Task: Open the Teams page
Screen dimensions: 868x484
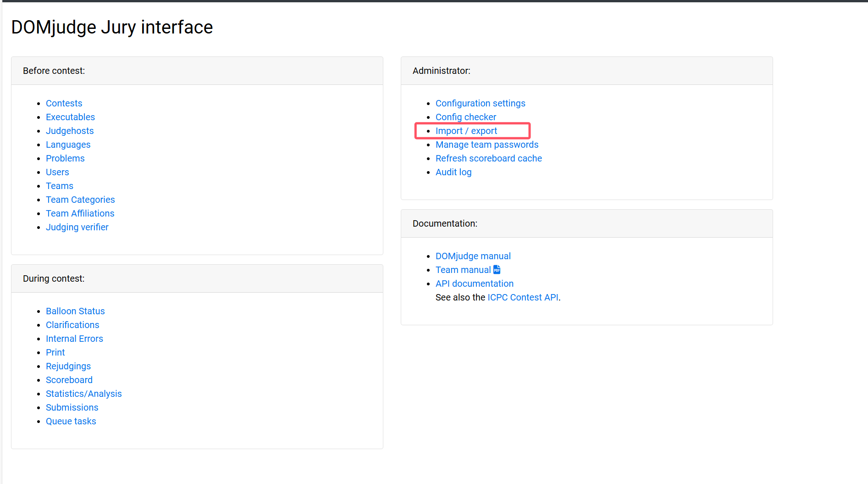Action: (x=60, y=186)
